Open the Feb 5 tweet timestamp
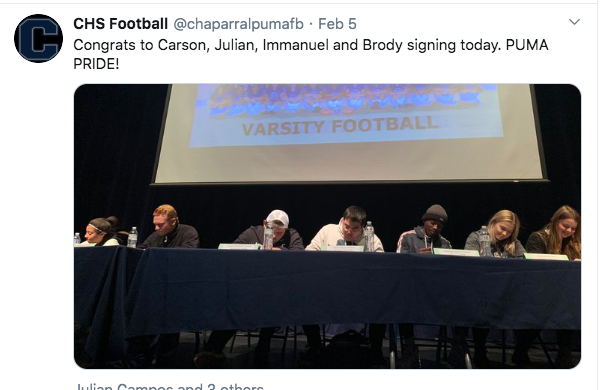Viewport: 601px width, 390px height. pos(337,24)
